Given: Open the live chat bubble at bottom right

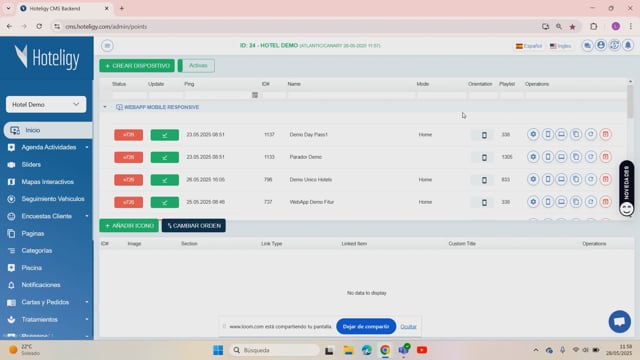Looking at the screenshot, I should pos(620,322).
